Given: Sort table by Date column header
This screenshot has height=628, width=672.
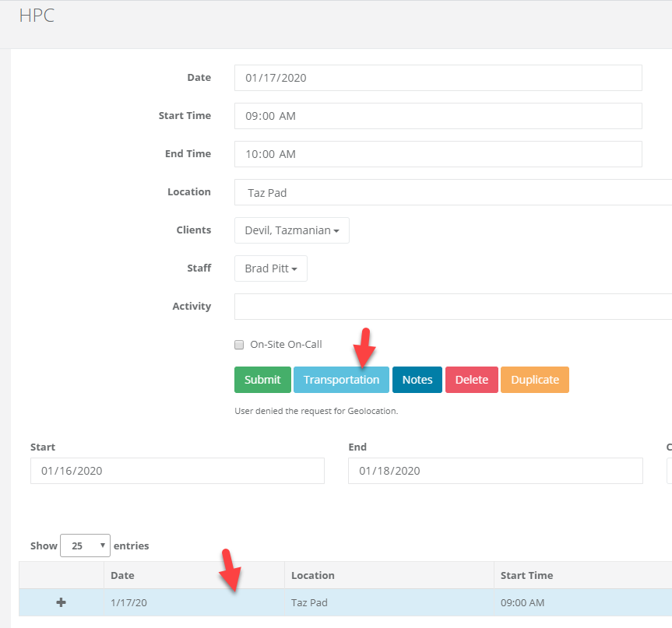Looking at the screenshot, I should point(122,576).
